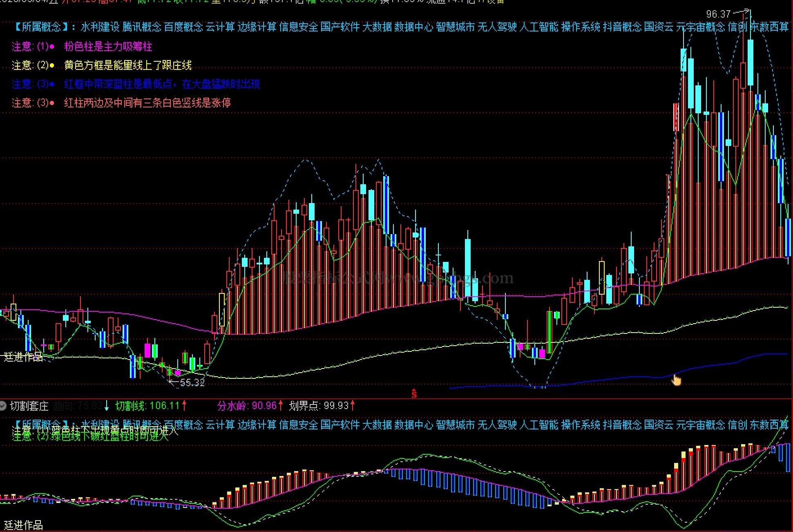Select 信息安全 in the lower indicator panel
Image resolution: width=793 pixels, height=532 pixels.
[299, 425]
